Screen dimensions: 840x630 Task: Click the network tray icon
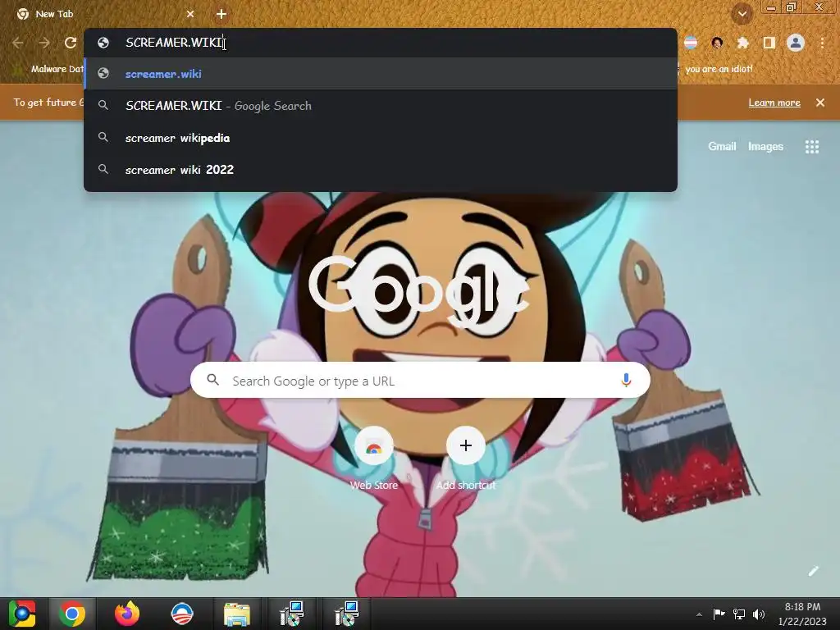click(739, 614)
